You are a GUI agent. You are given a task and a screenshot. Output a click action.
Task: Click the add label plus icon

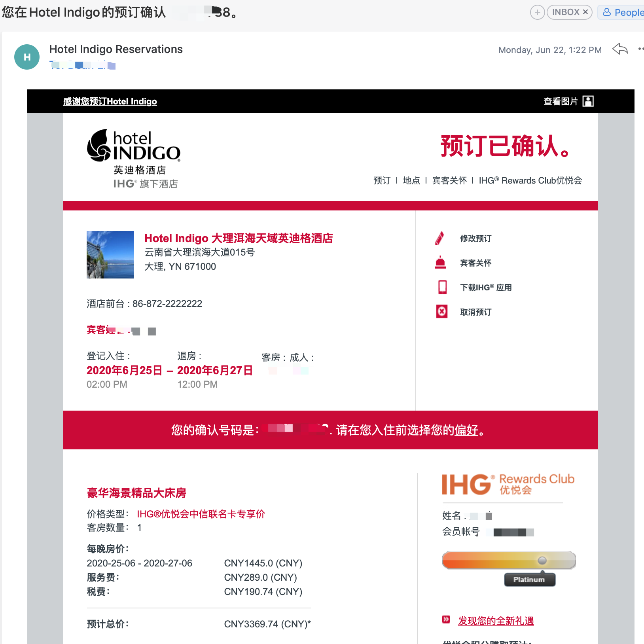537,12
